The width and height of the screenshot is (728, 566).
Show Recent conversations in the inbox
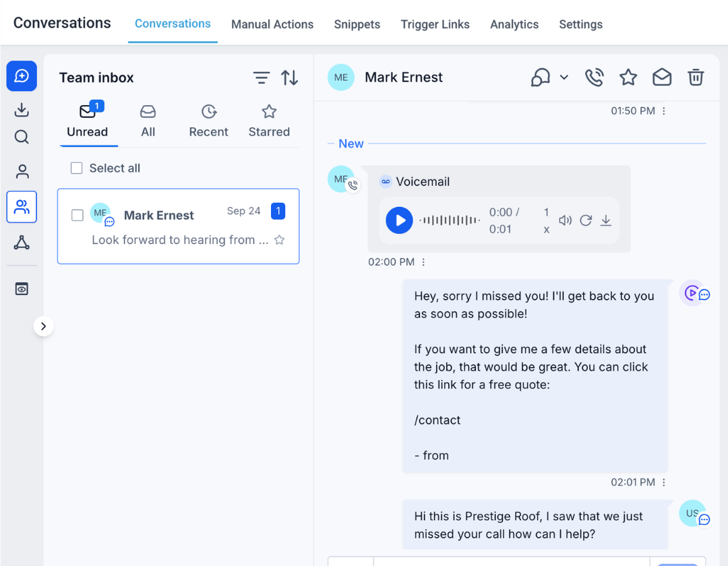(208, 121)
